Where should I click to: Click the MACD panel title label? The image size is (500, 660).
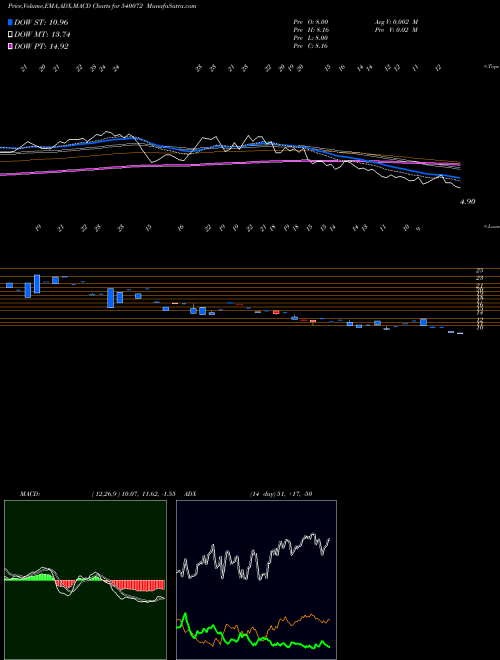point(29,494)
